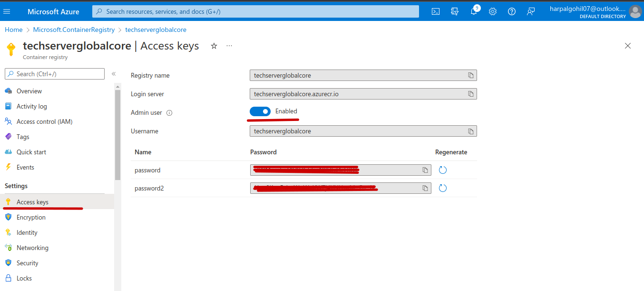The width and height of the screenshot is (644, 291).
Task: Open Cloud Shell from the top bar
Action: (x=436, y=11)
